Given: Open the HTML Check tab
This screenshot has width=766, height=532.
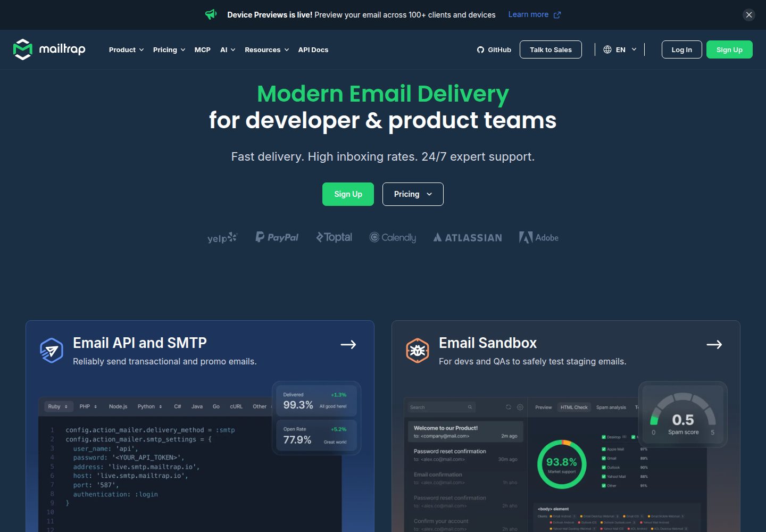Looking at the screenshot, I should 574,407.
